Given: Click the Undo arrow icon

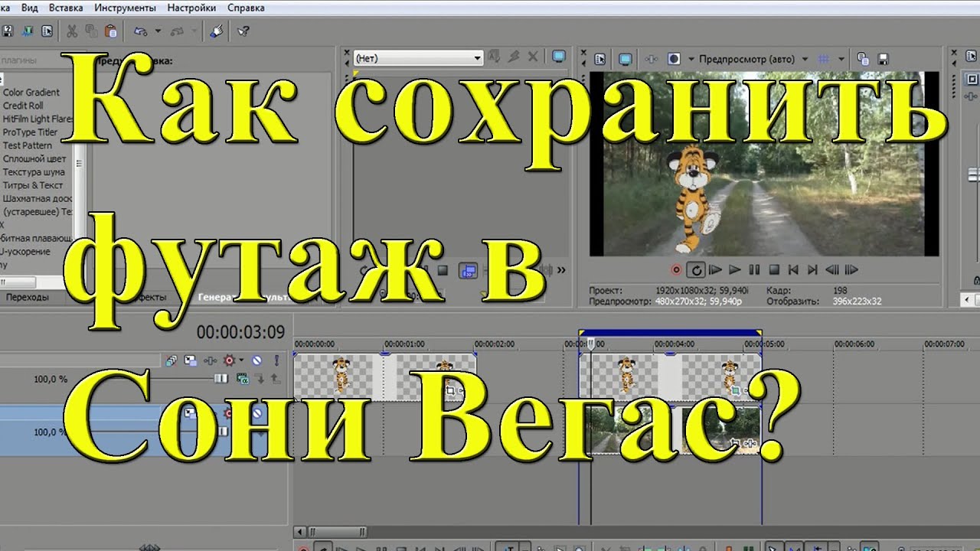Looking at the screenshot, I should (141, 31).
